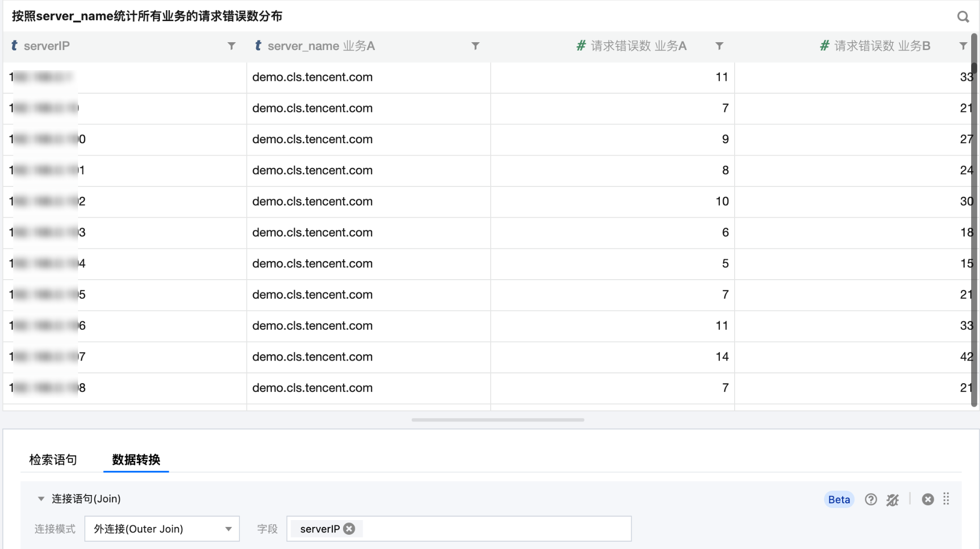This screenshot has width=980, height=549.
Task: Open filter for server_name 业务A column
Action: click(475, 46)
